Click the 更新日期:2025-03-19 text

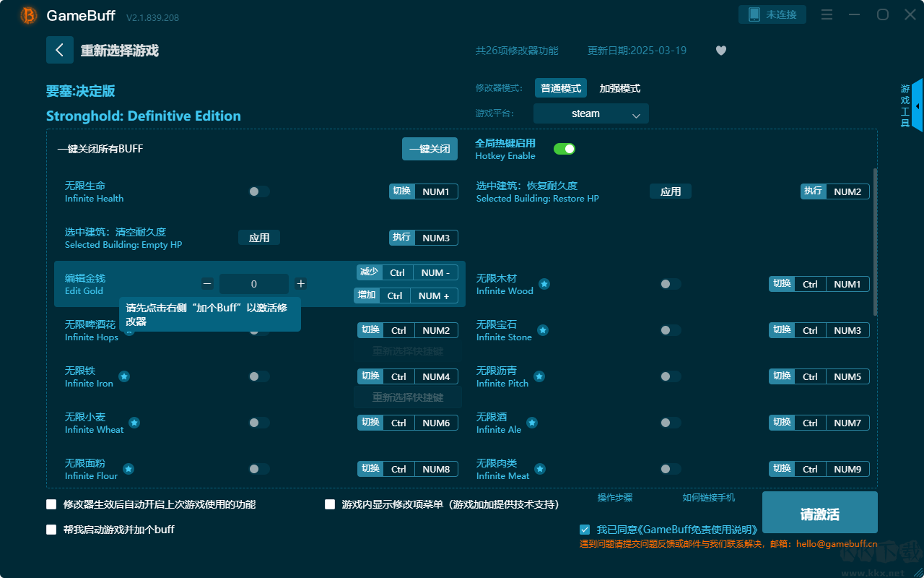coord(637,51)
